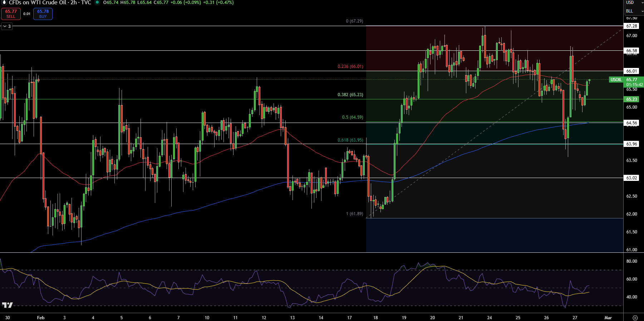Click the green market status dot

pos(97,3)
